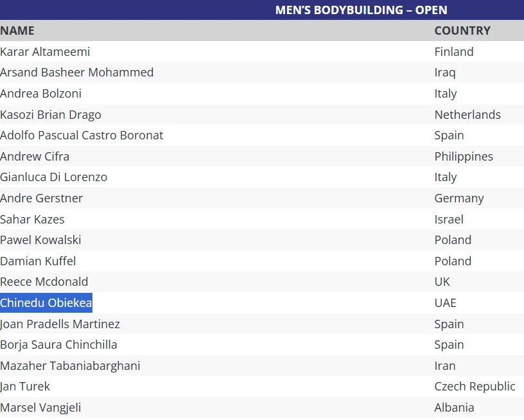This screenshot has width=524, height=420.
Task: Click on Marsel Vangjeli
Action: 40,407
